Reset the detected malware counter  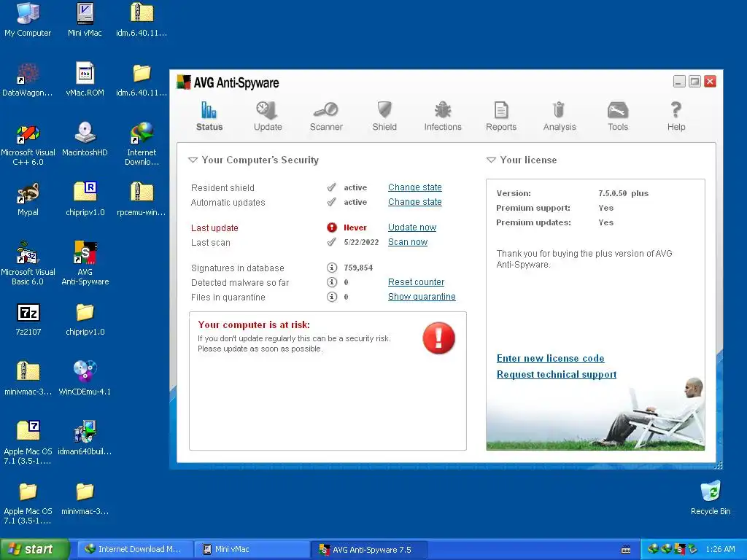pos(416,282)
